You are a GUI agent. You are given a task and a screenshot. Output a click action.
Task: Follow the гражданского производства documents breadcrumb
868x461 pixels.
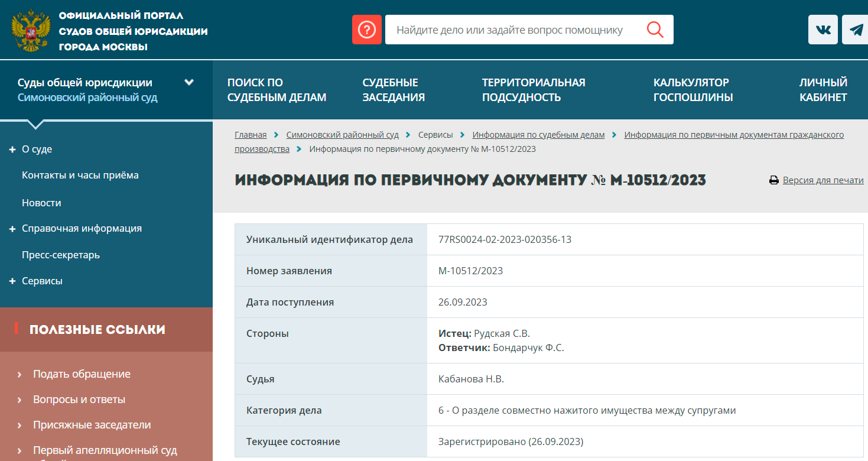[734, 135]
